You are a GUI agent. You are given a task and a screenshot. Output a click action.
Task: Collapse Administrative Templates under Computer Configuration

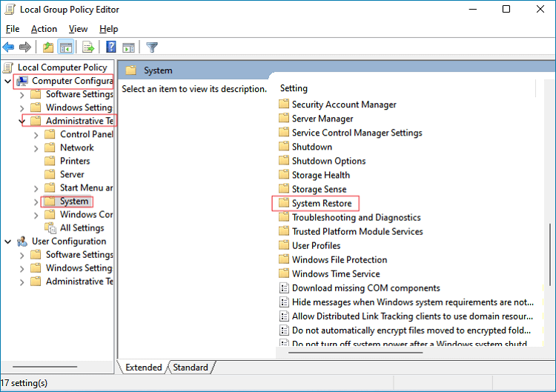(22, 122)
